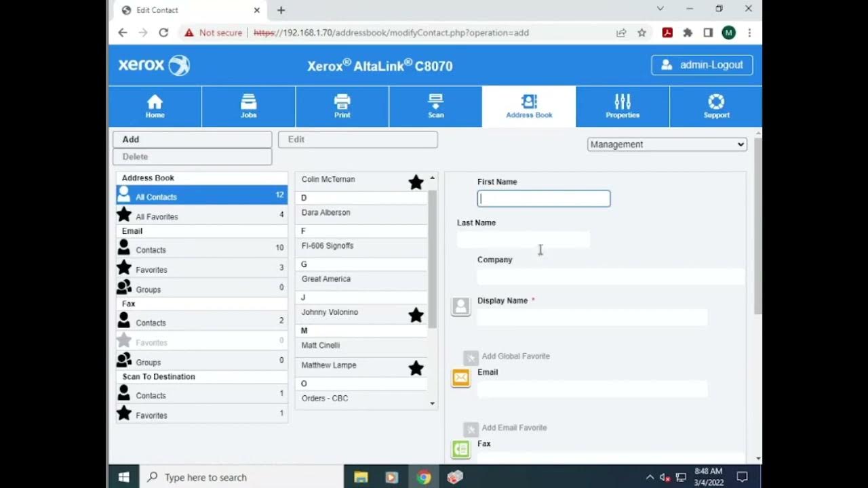Click the green Fax icon
The width and height of the screenshot is (868, 488).
click(x=461, y=449)
